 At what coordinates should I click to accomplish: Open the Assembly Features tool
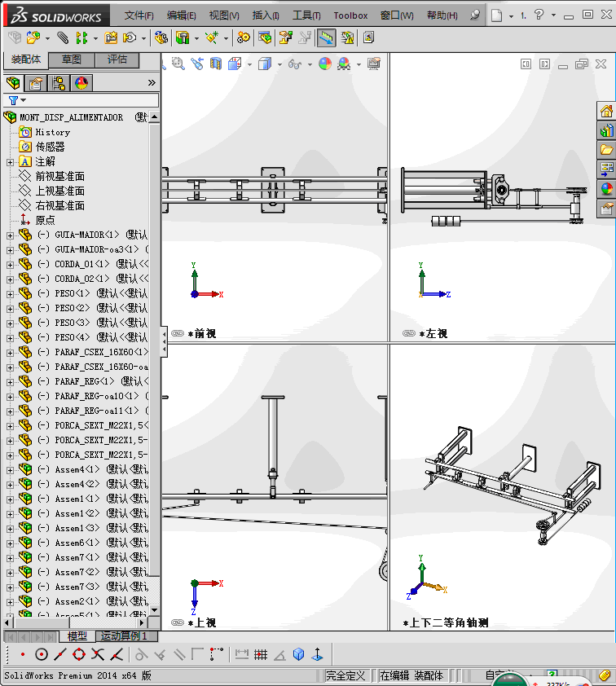click(x=182, y=38)
